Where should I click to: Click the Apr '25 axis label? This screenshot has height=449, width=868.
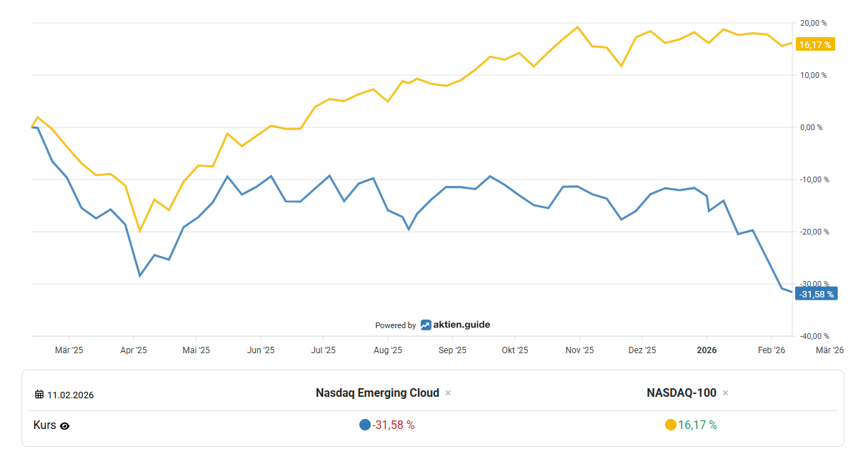(x=134, y=350)
